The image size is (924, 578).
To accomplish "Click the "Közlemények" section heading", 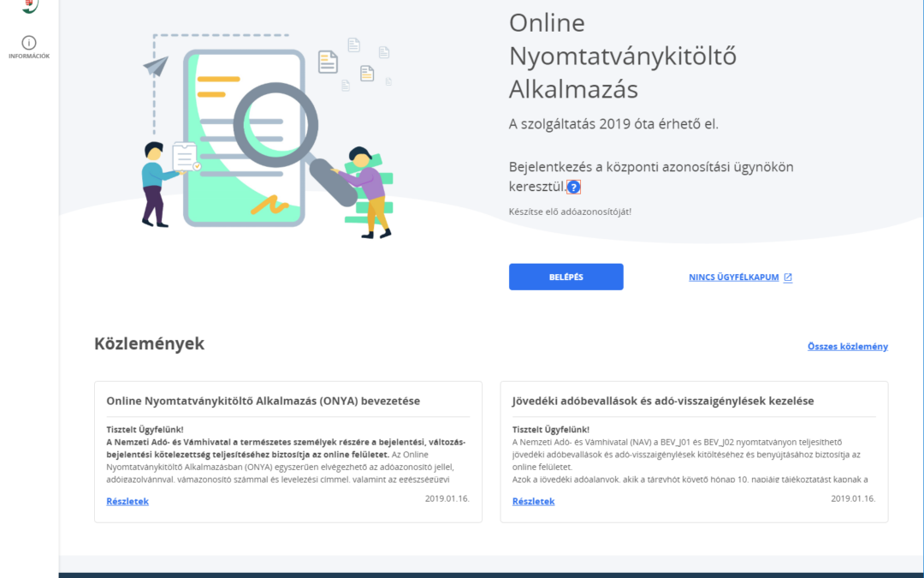I will (149, 343).
